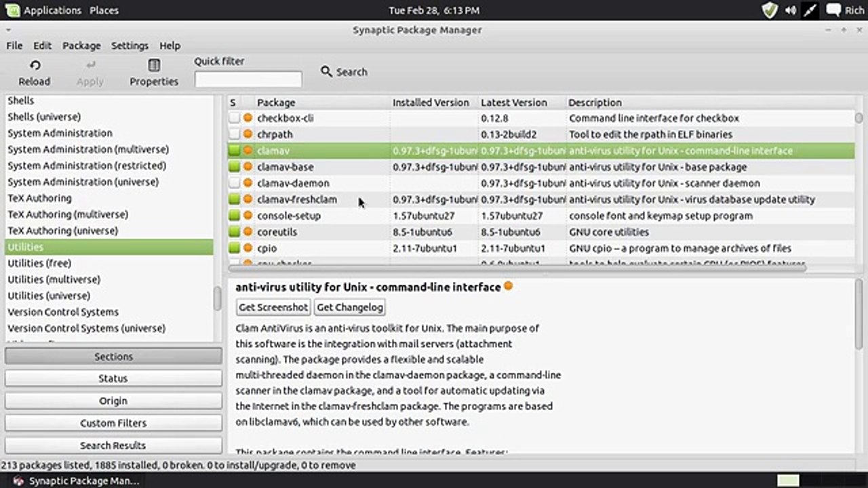
Task: Mark the clamav-daemon status checkbox
Action: tap(234, 183)
